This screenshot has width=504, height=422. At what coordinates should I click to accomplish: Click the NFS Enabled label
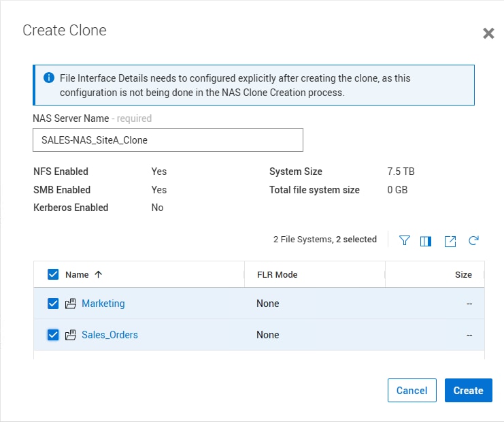tap(61, 171)
